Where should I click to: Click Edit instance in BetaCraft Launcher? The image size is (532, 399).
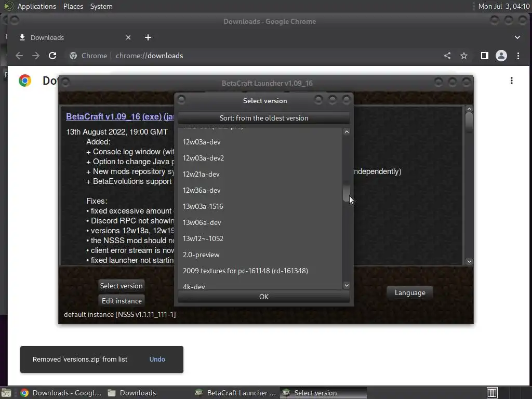coord(122,301)
